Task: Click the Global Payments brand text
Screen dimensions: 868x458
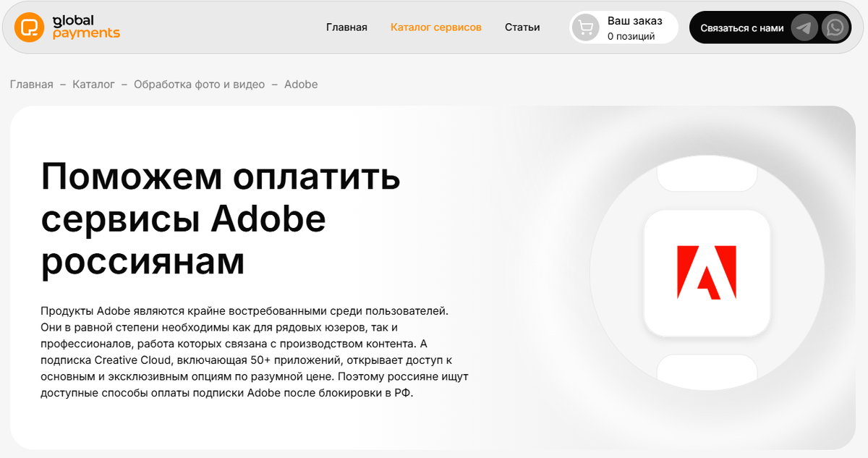Action: (86, 27)
